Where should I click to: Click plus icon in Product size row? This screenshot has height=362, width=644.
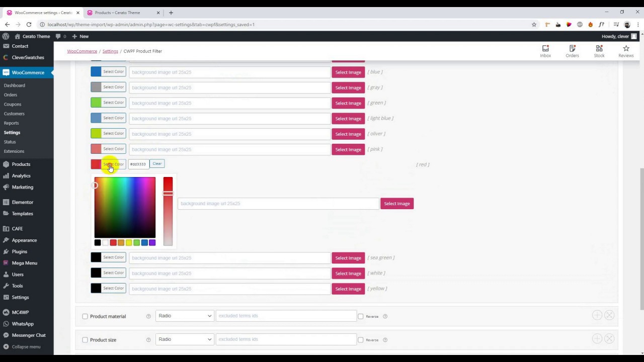597,339
